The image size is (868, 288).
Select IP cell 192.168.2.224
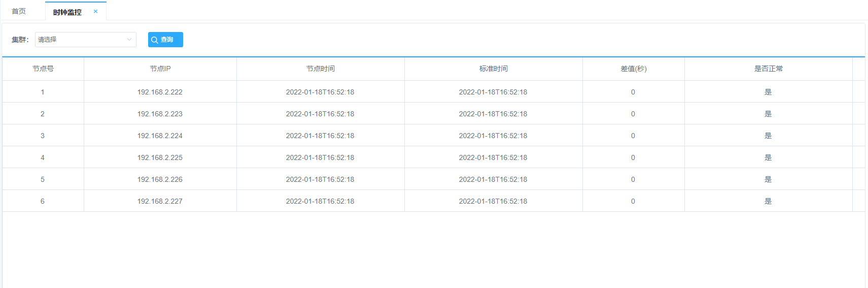click(160, 136)
